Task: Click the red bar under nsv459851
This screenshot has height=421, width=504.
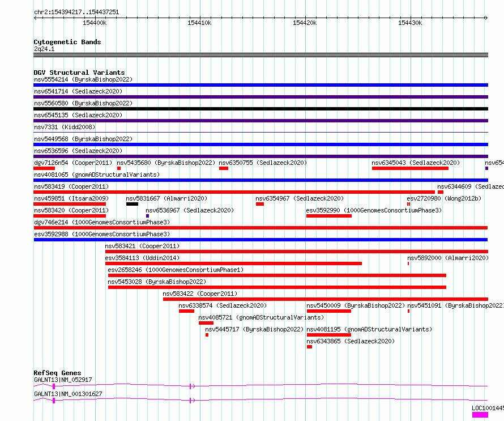Action: [x=70, y=204]
